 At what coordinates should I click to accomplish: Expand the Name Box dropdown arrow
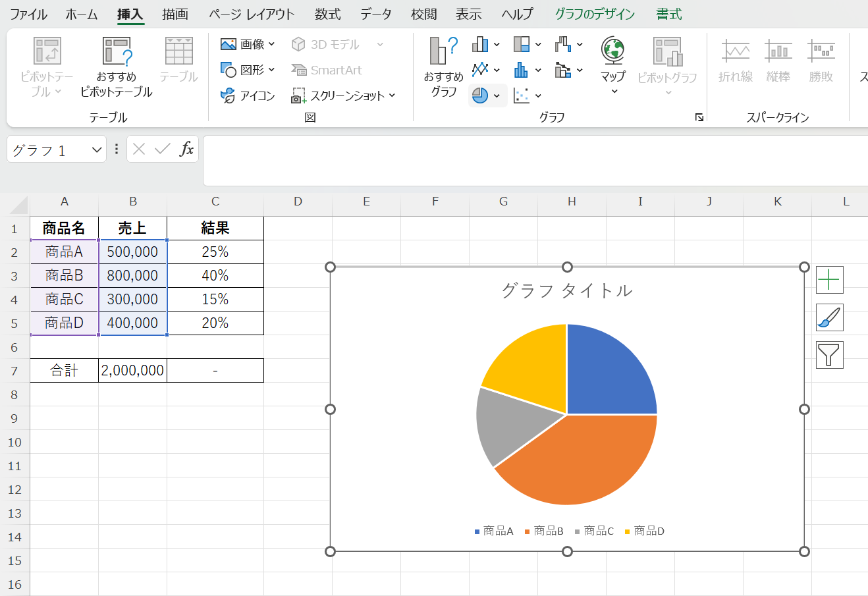[97, 150]
